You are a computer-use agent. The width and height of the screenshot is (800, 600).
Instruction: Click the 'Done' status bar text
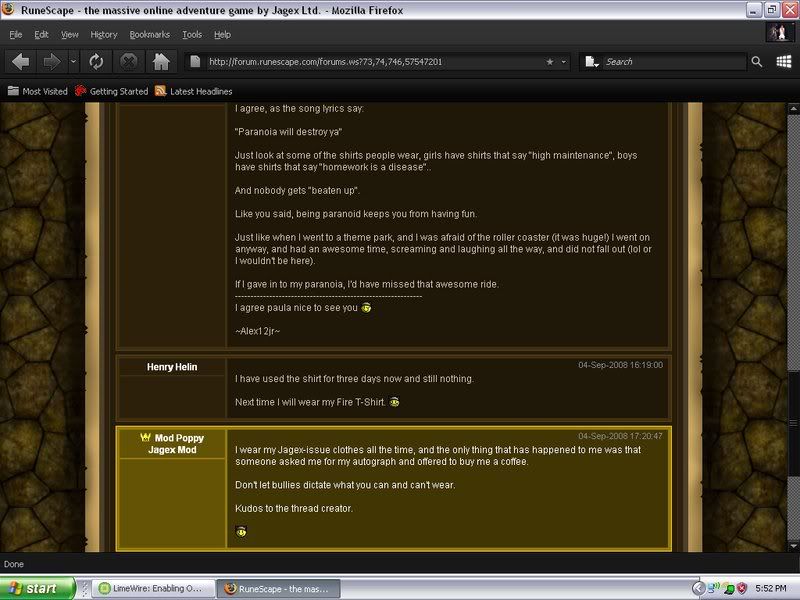click(14, 564)
